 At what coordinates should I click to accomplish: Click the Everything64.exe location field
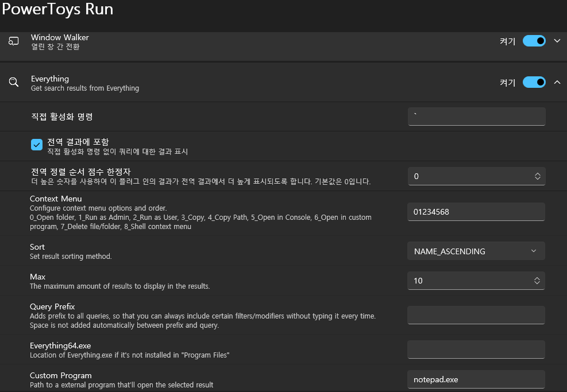pyautogui.click(x=476, y=349)
